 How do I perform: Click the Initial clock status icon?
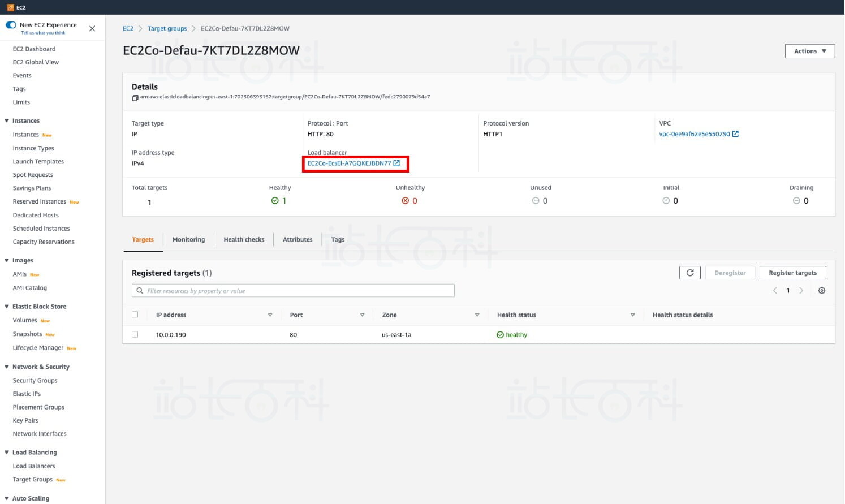point(666,201)
